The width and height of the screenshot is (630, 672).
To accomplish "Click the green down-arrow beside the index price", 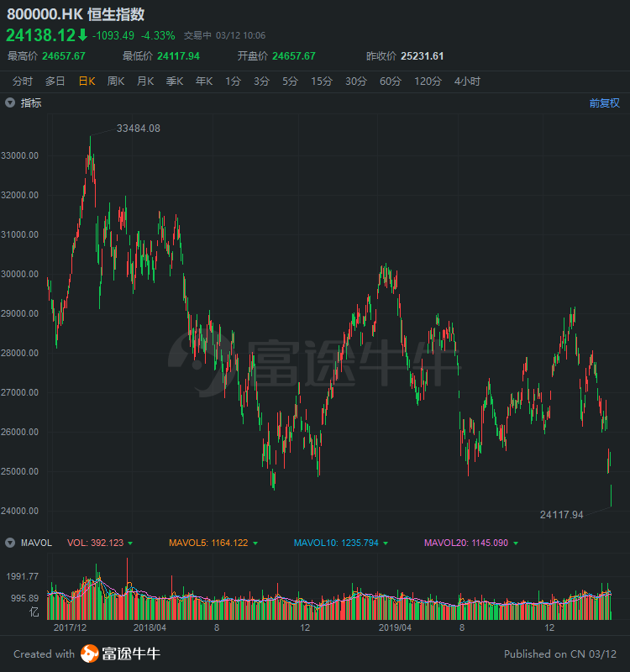I will [82, 35].
